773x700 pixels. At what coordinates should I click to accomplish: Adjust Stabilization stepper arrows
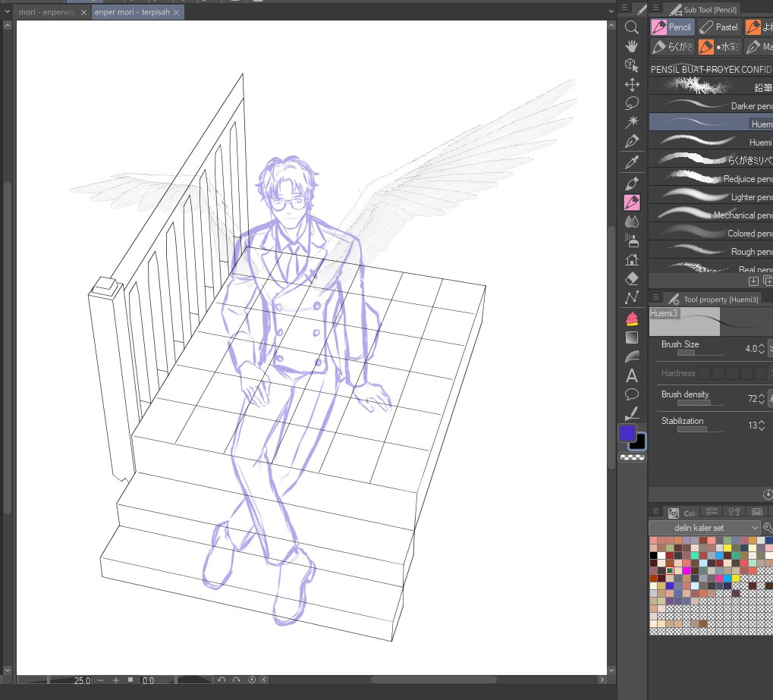pyautogui.click(x=762, y=425)
